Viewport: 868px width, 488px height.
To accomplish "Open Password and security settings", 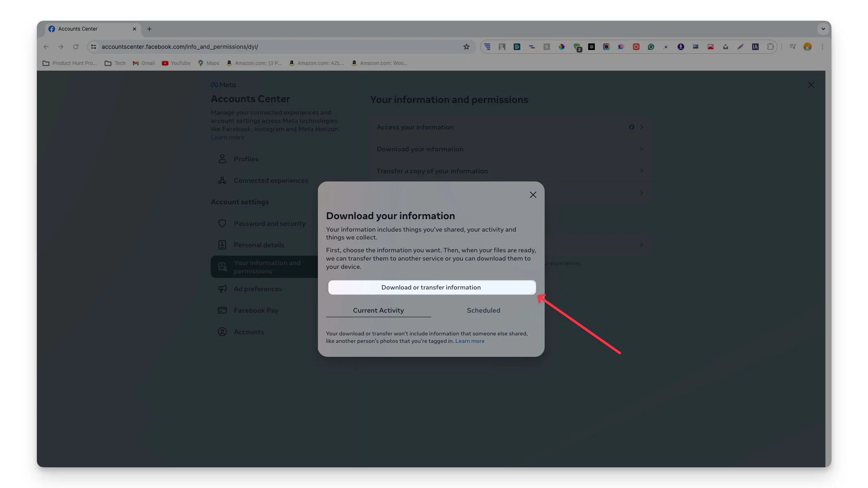I will [x=269, y=223].
